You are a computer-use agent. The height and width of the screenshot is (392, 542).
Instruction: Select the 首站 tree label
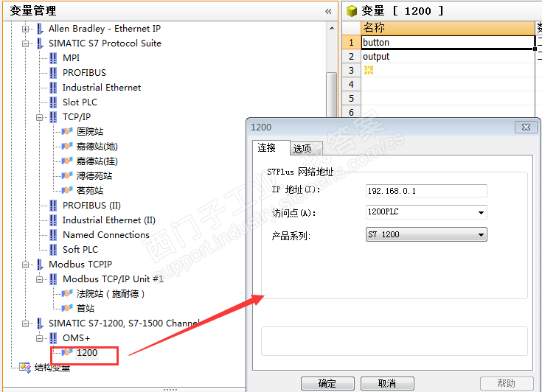(x=86, y=308)
